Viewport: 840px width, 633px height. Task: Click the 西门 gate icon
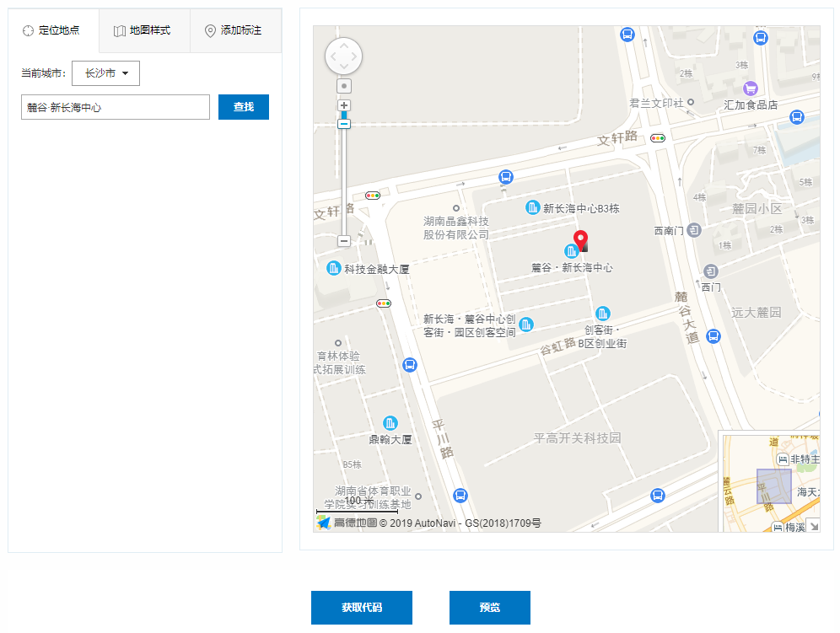tap(711, 271)
